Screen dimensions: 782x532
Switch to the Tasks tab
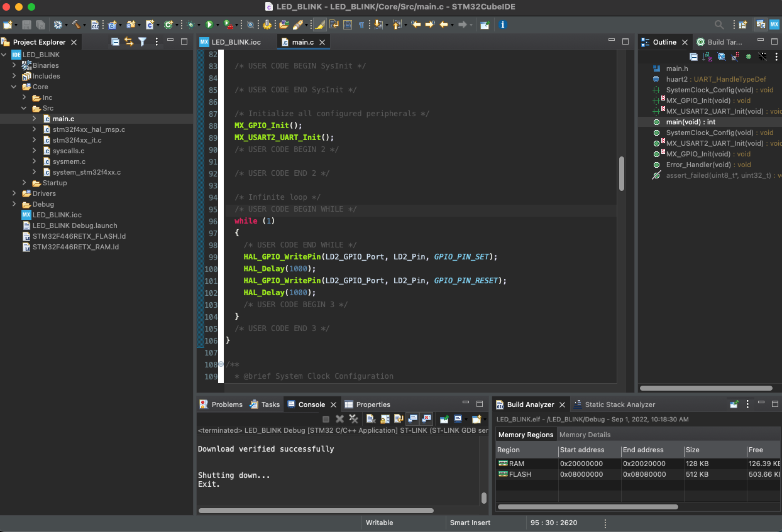265,404
